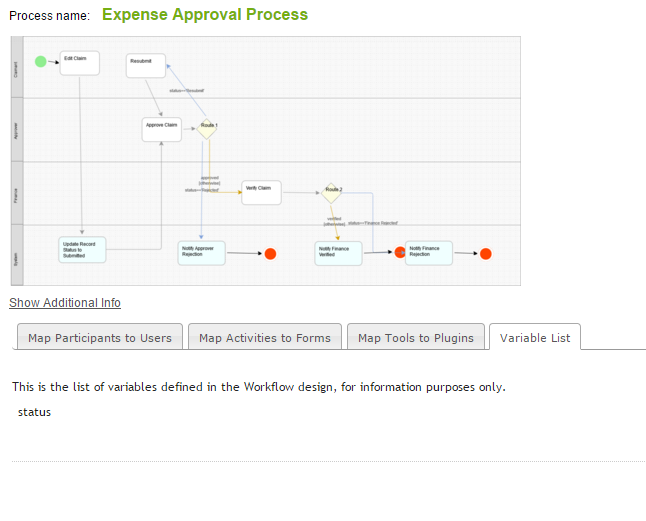Open the Map Participants to Users tab
This screenshot has width=646, height=521.
100,338
